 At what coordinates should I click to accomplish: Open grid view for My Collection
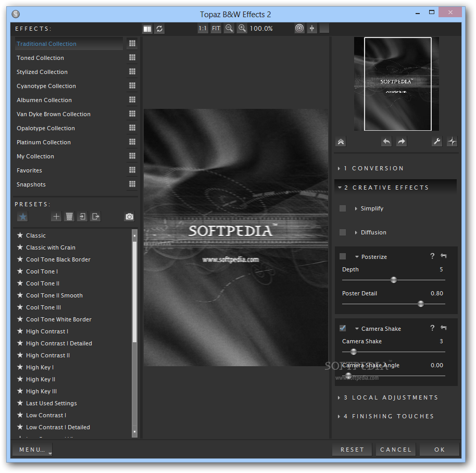click(x=132, y=156)
